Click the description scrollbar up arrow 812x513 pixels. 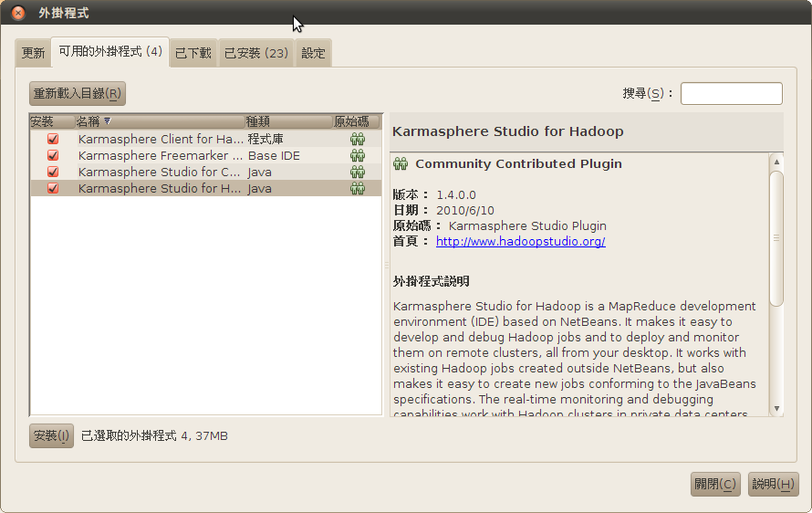(x=776, y=162)
